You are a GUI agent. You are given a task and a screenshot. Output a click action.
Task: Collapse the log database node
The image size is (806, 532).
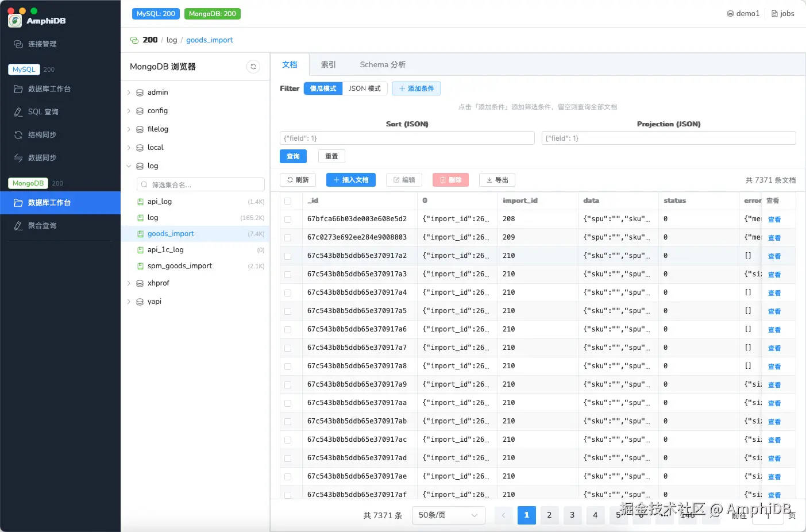(x=129, y=166)
